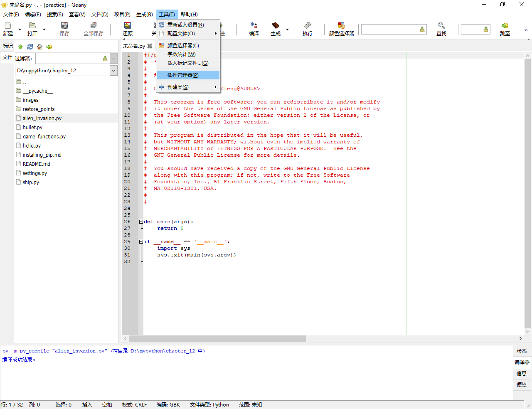532x409 pixels.
Task: Click the 新建 (New file) toolbar icon
Action: pyautogui.click(x=8, y=26)
